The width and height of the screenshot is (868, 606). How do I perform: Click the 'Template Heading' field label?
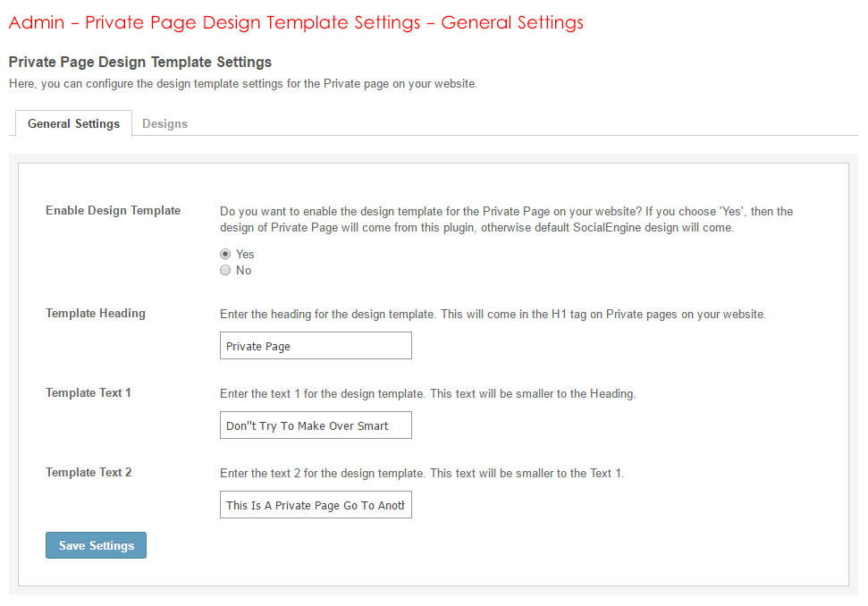tap(95, 314)
